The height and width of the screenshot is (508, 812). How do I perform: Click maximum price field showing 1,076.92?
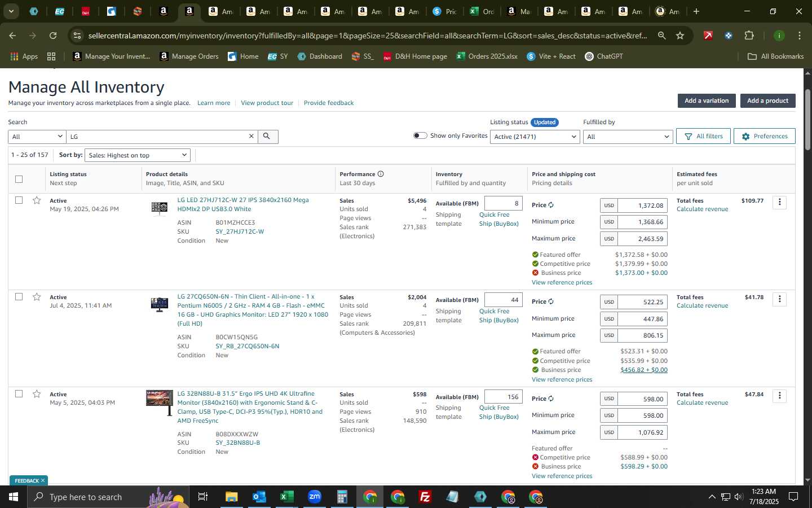tap(643, 432)
